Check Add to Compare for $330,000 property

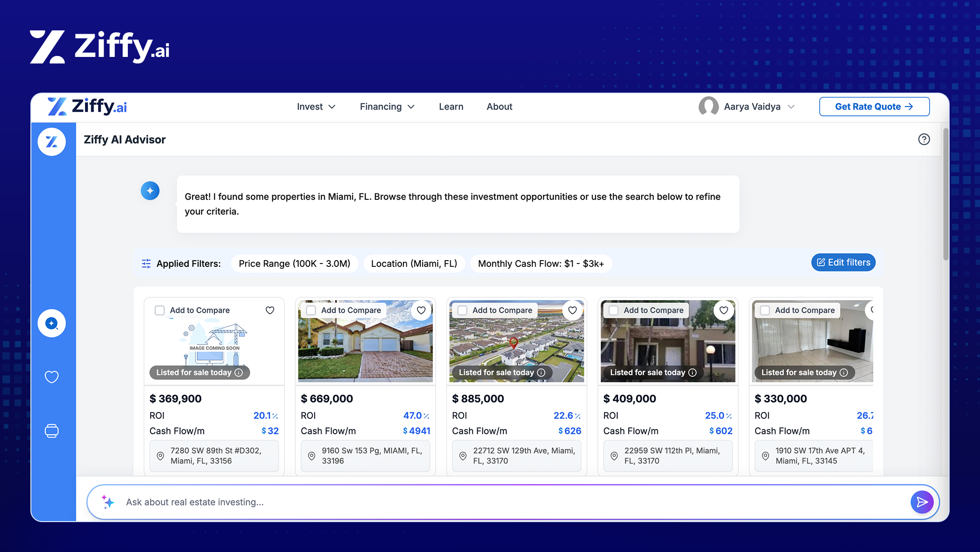pyautogui.click(x=765, y=310)
